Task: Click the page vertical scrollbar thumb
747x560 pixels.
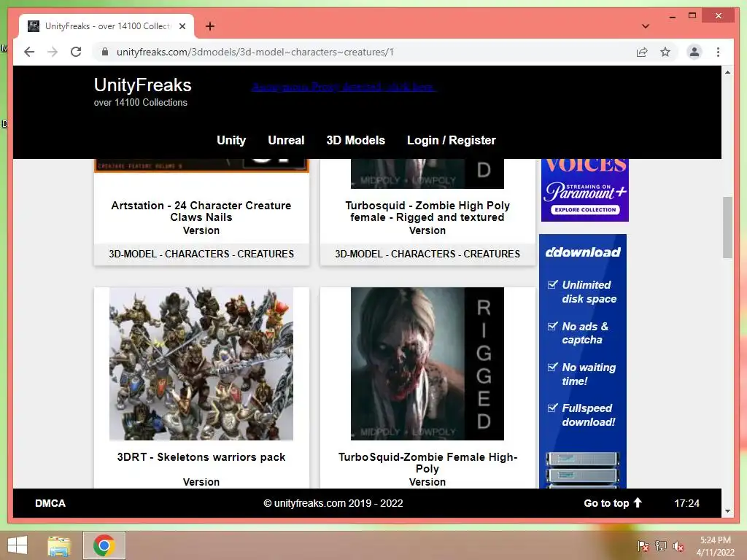Action: (x=727, y=227)
